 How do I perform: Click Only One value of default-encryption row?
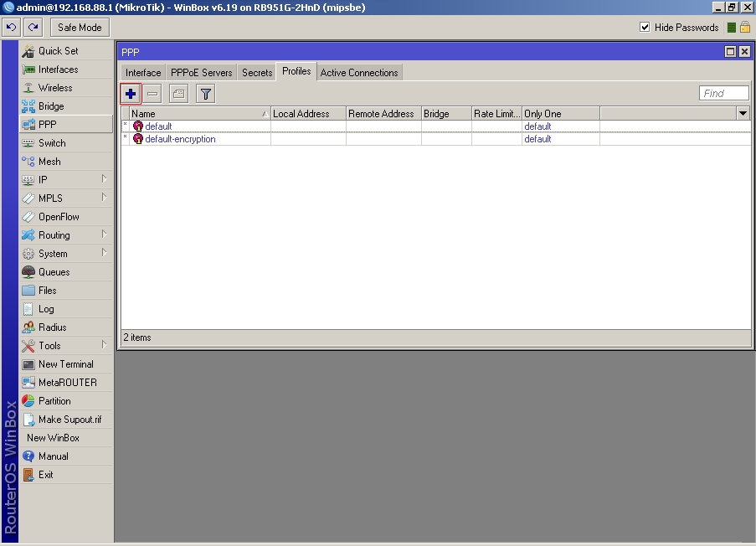[537, 139]
